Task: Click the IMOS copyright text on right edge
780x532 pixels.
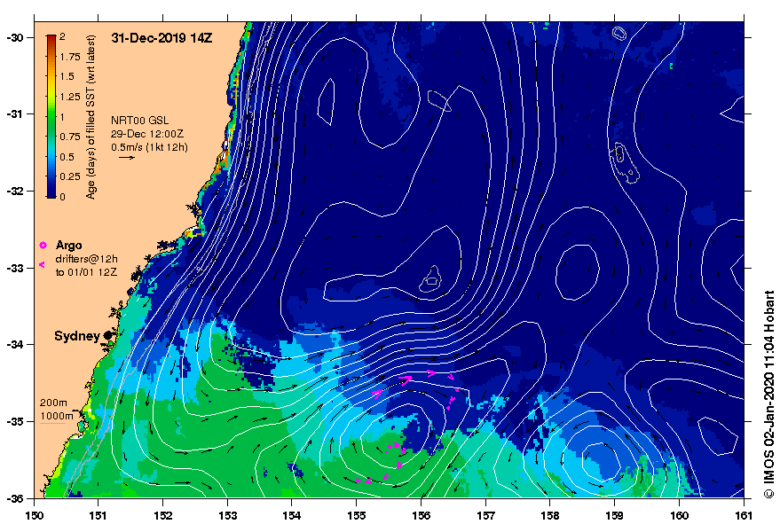Action: click(769, 395)
